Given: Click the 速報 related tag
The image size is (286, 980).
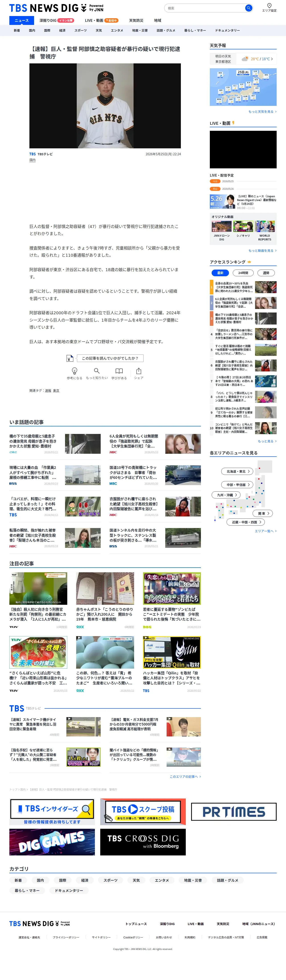Looking at the screenshot, I should click(48, 390).
